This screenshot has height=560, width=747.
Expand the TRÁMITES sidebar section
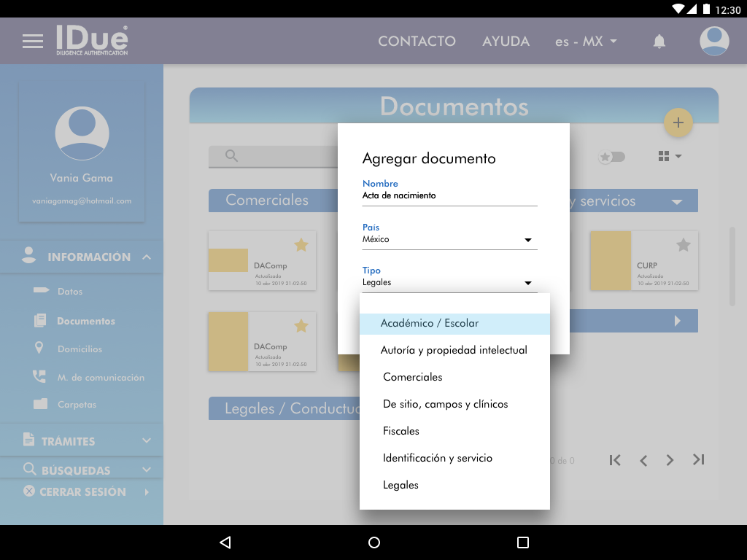point(86,441)
